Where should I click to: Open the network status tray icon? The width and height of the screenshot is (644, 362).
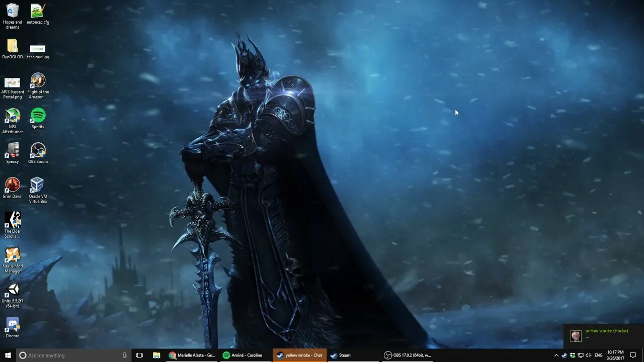[580, 355]
